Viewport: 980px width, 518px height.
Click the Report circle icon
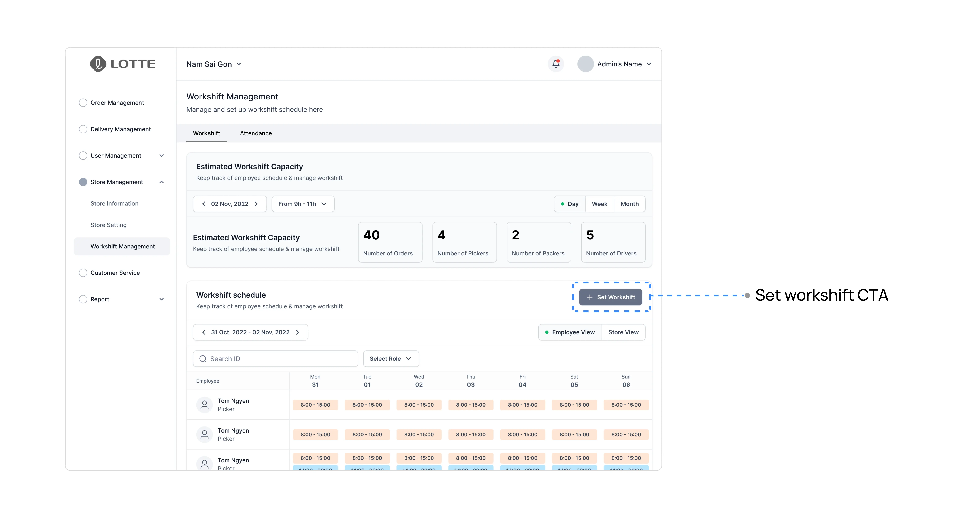tap(83, 299)
